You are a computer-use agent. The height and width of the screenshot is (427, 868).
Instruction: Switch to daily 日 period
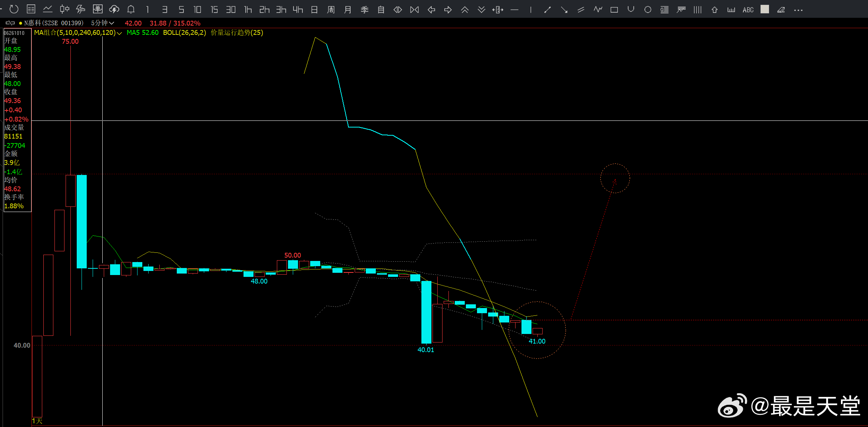tap(314, 10)
